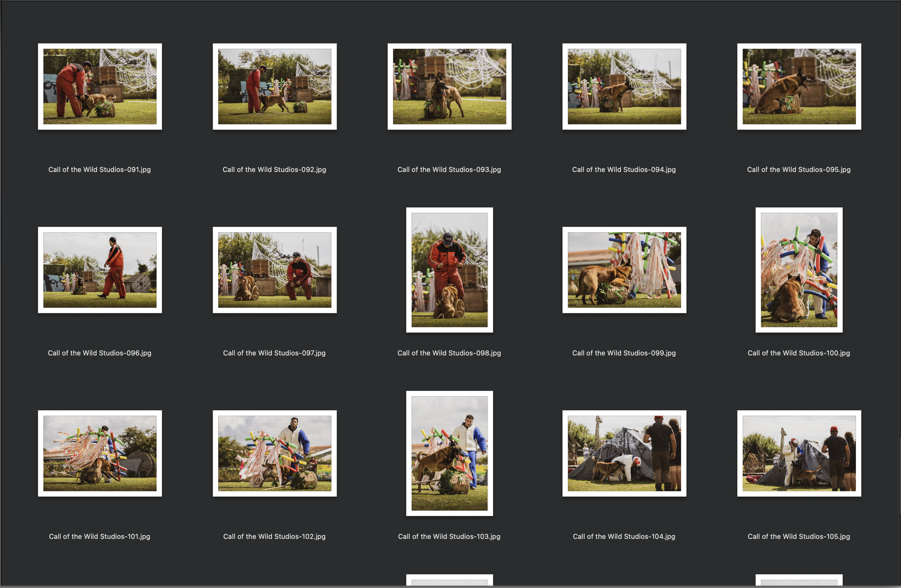Choose portrait thumbnail Call of the Wild Studios-098.jpg
The height and width of the screenshot is (588, 901).
[449, 270]
